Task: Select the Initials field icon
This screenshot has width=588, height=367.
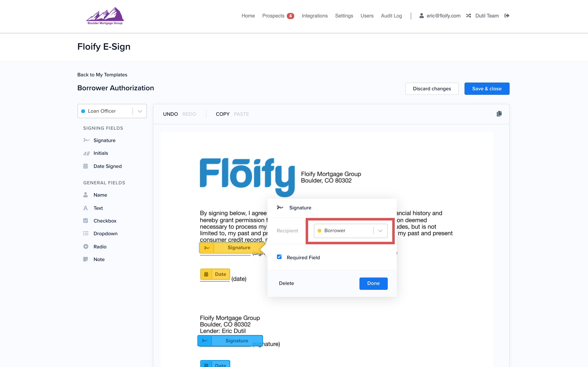Action: 86,153
